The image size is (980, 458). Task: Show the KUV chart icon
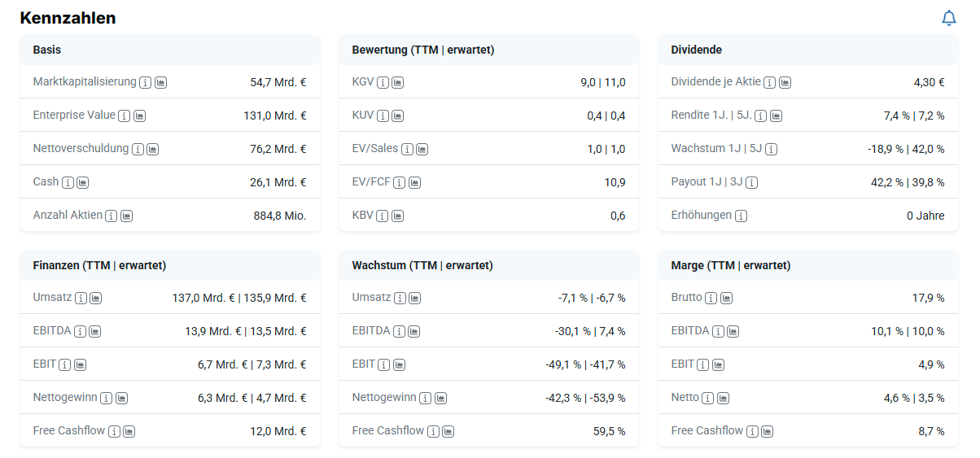[x=397, y=116]
